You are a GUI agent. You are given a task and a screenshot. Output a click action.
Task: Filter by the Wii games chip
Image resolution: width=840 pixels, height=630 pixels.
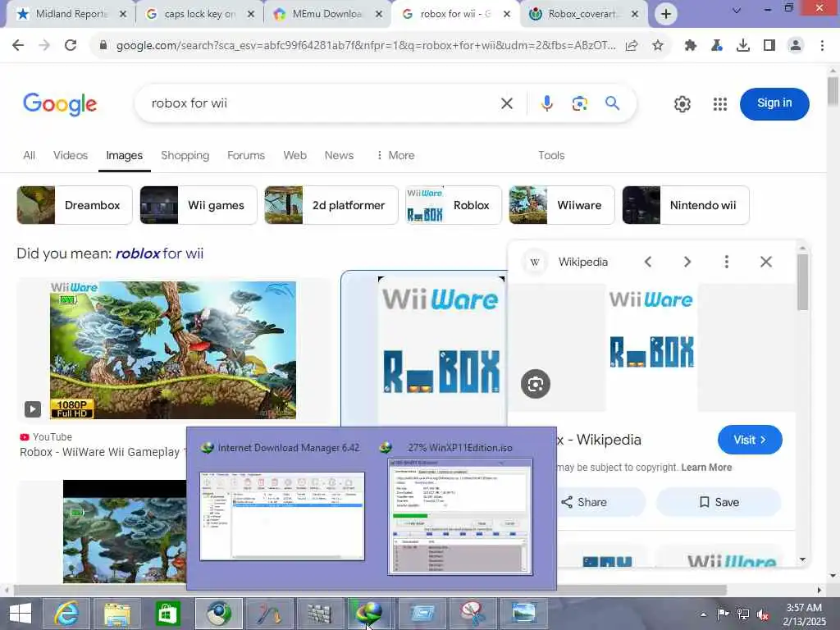coord(199,205)
